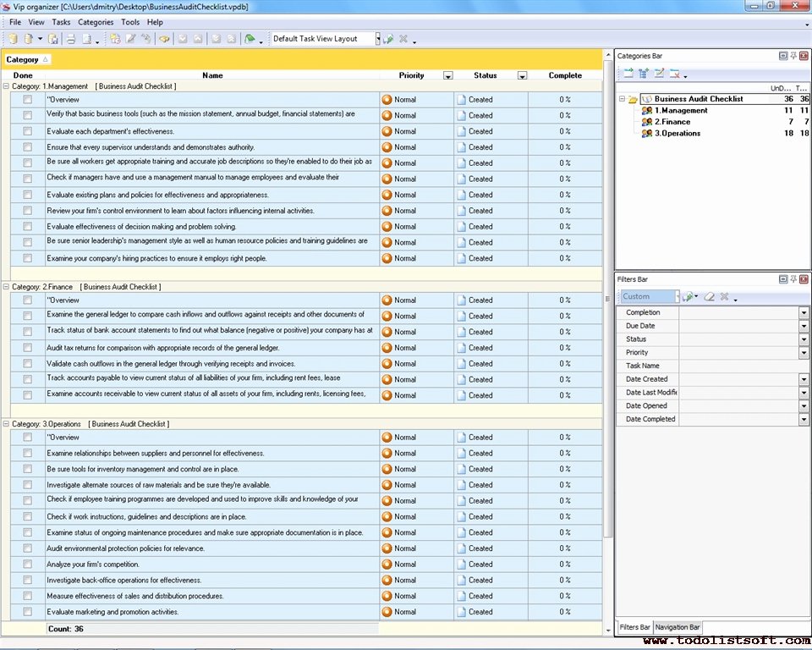The width and height of the screenshot is (812, 650).
Task: Pin the Categories Bar panel
Action: click(793, 56)
